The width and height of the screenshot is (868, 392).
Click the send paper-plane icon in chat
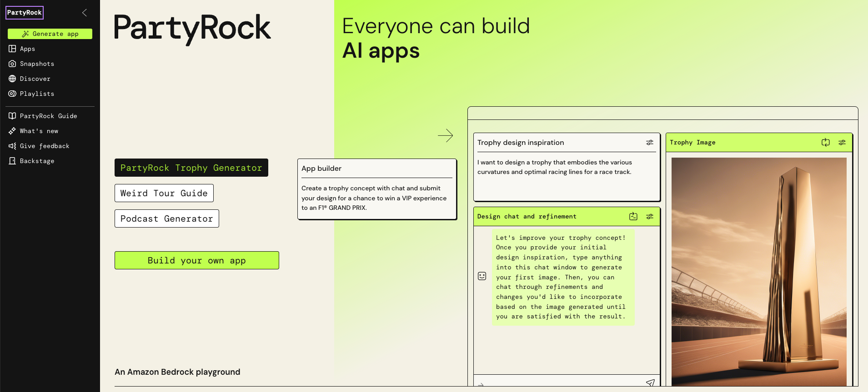tap(650, 383)
